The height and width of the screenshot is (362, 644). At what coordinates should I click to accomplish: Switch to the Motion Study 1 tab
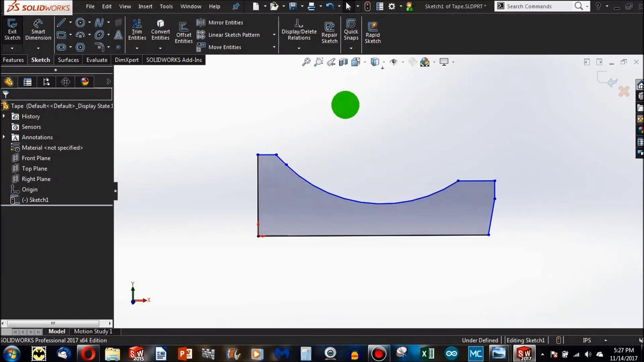click(93, 331)
